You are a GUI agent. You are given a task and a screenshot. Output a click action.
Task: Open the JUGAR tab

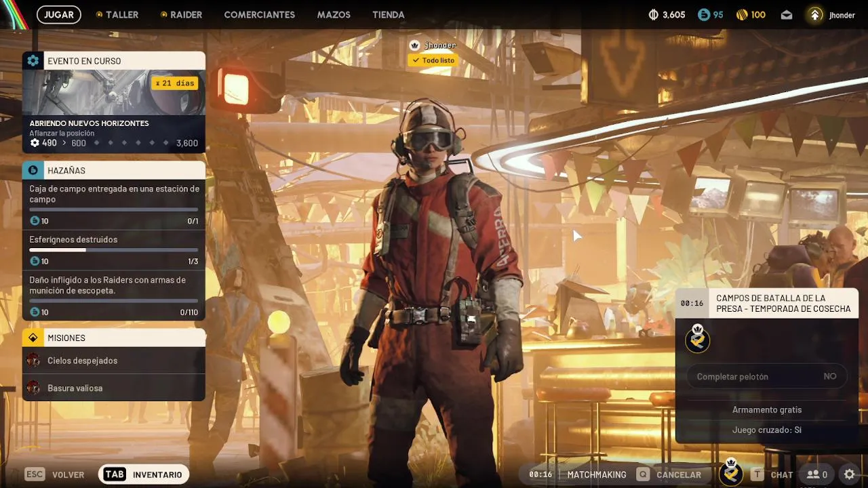click(59, 14)
